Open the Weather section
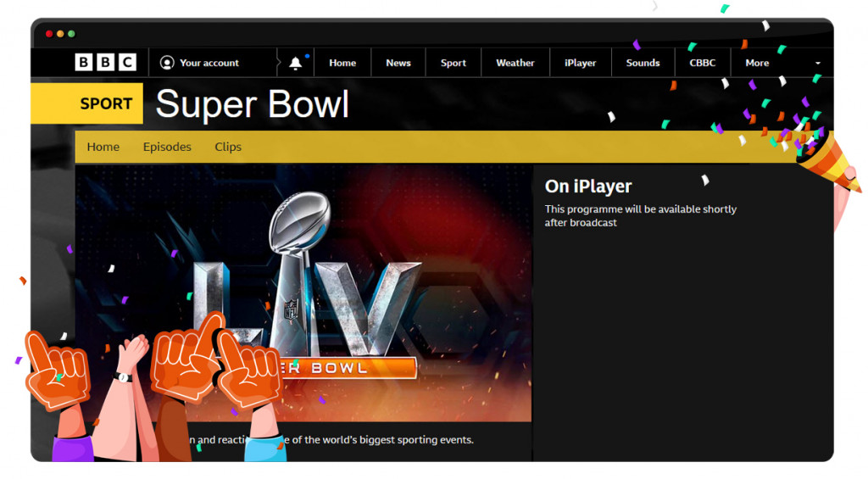 [x=515, y=63]
